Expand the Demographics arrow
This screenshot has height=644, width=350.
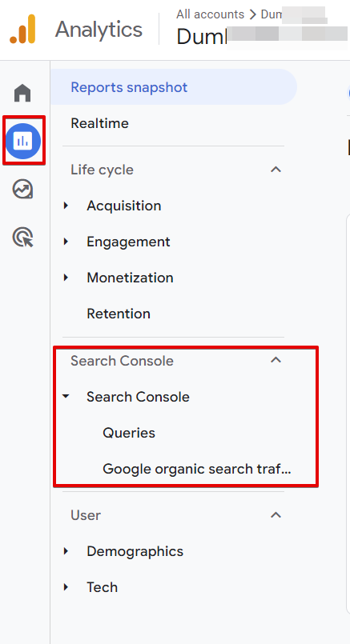pos(66,551)
